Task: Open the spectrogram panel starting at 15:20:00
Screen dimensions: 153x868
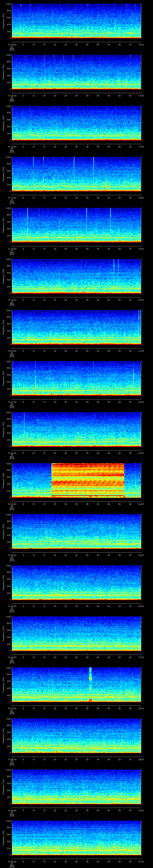Action: pos(76,327)
